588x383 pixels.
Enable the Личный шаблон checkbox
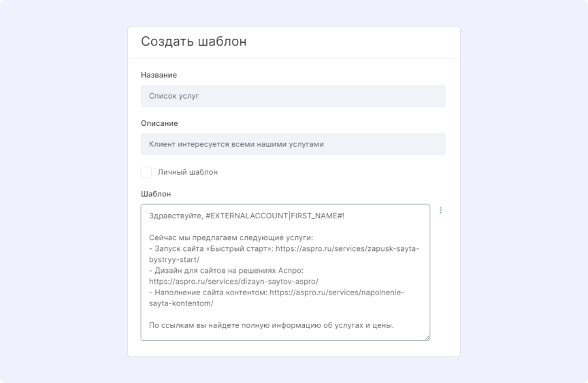pyautogui.click(x=146, y=172)
